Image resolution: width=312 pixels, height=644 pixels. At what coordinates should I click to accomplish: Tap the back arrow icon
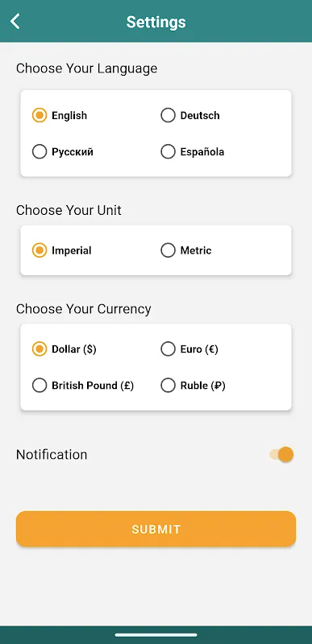point(15,22)
